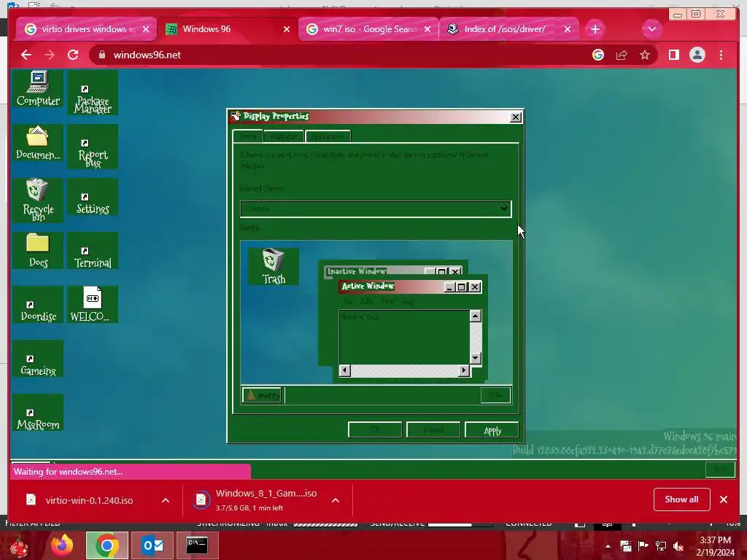Open the MsgRoom shortcut

click(x=38, y=413)
